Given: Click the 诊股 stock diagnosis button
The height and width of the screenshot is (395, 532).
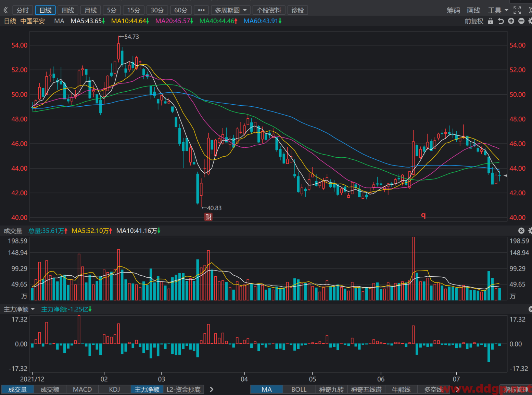Looking at the screenshot, I should point(297,10).
